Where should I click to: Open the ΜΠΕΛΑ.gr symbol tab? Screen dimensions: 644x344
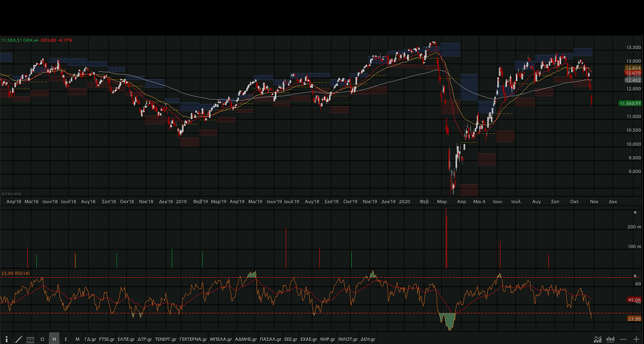221,340
